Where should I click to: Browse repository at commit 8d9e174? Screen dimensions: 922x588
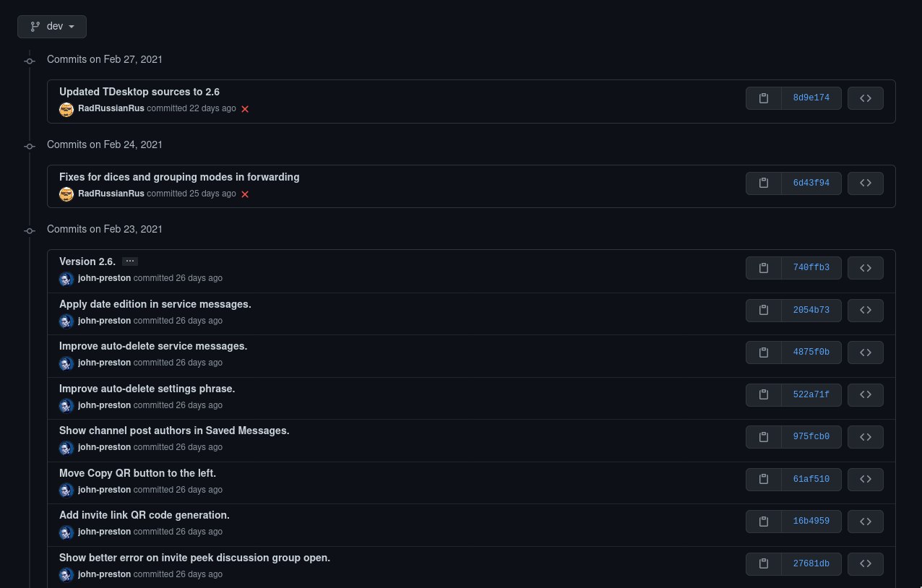865,98
